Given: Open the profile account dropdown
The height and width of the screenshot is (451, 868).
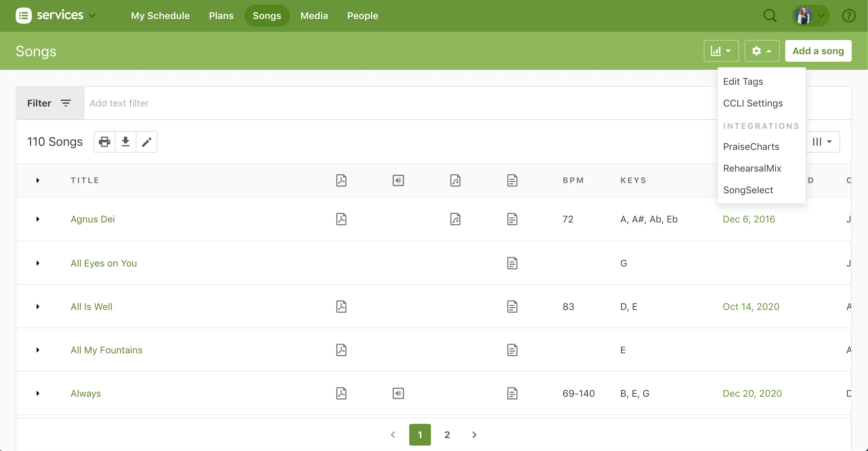Looking at the screenshot, I should coord(810,16).
